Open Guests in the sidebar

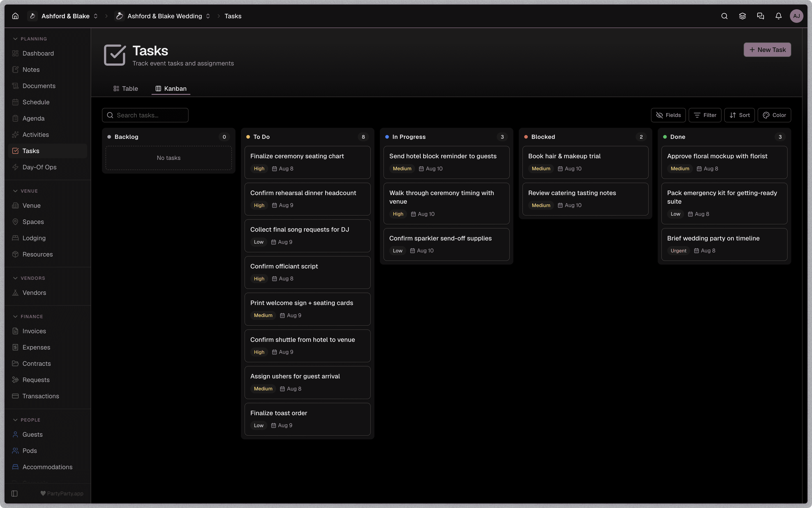click(x=47, y=434)
